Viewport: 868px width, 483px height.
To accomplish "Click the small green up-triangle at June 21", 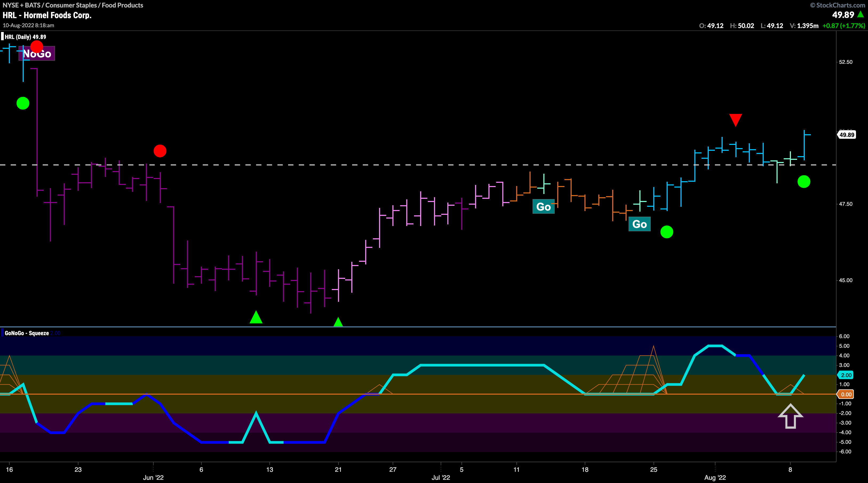I will click(x=338, y=322).
